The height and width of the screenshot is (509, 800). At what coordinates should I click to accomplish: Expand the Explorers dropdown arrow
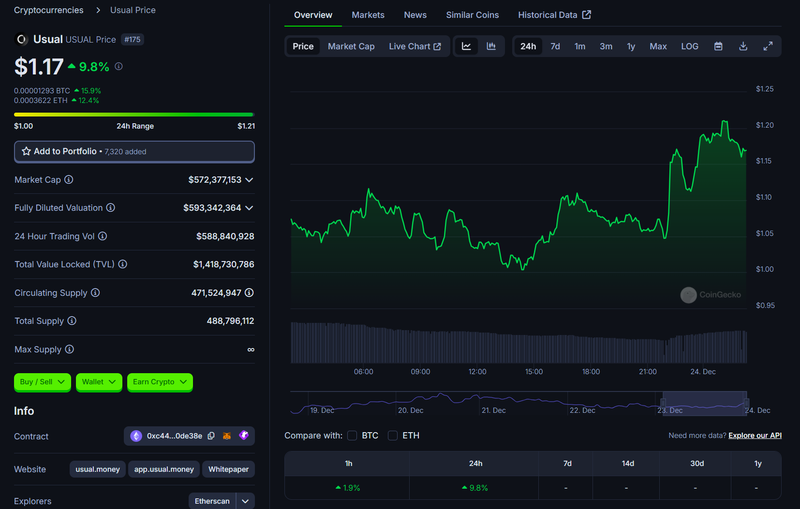pyautogui.click(x=245, y=500)
